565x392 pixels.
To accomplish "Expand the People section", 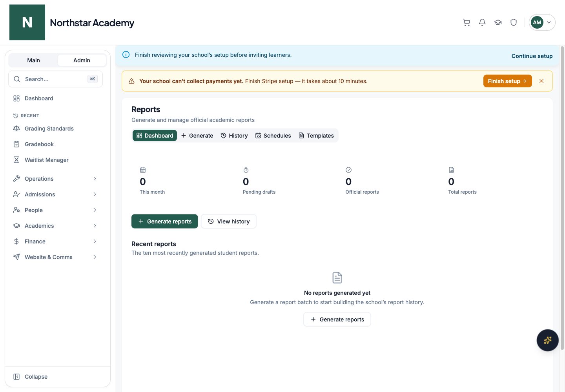I will tap(55, 210).
